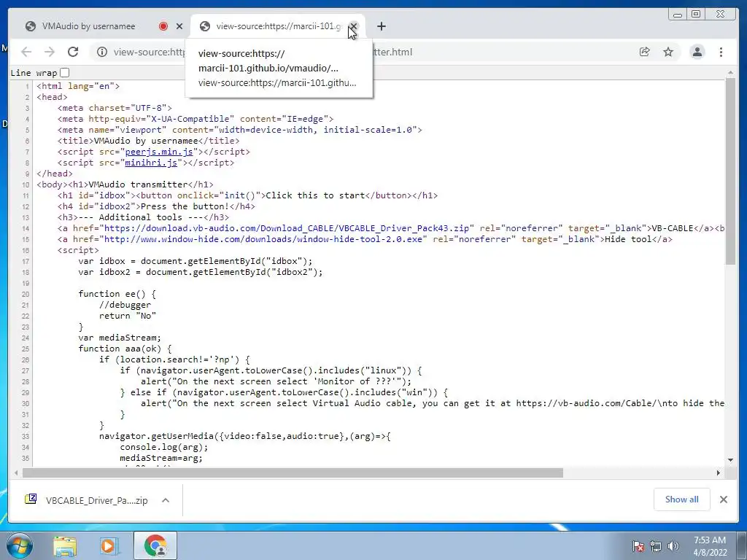747x560 pixels.
Task: Click the Chrome taskbar icon
Action: [155, 546]
